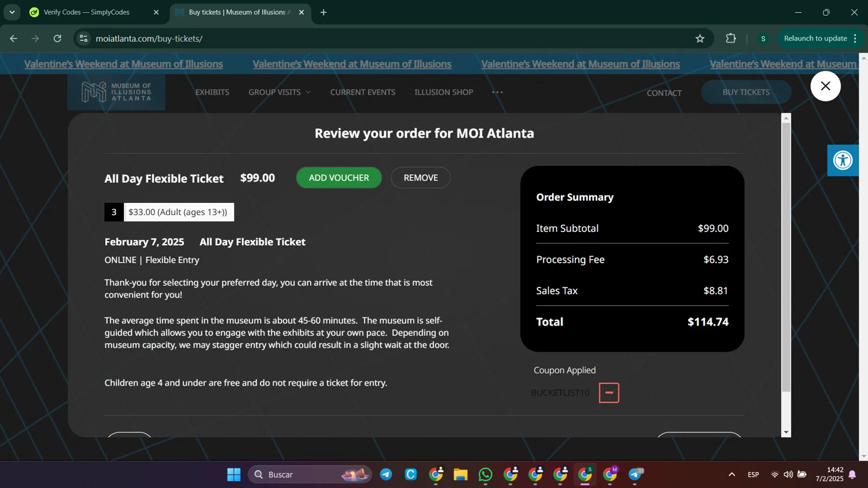This screenshot has height=488, width=868.
Task: Select the $33.00 Adult ages 13+ ticket label
Action: [x=178, y=212]
